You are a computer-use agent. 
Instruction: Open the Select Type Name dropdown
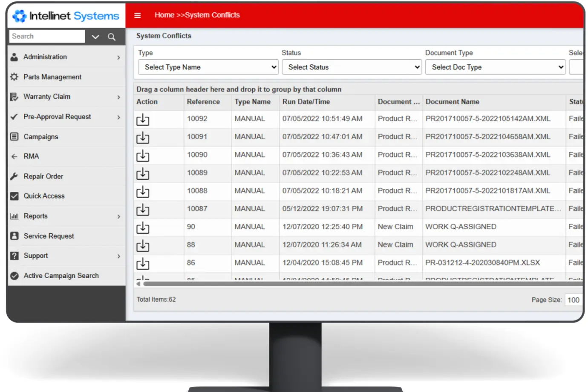[x=208, y=67]
